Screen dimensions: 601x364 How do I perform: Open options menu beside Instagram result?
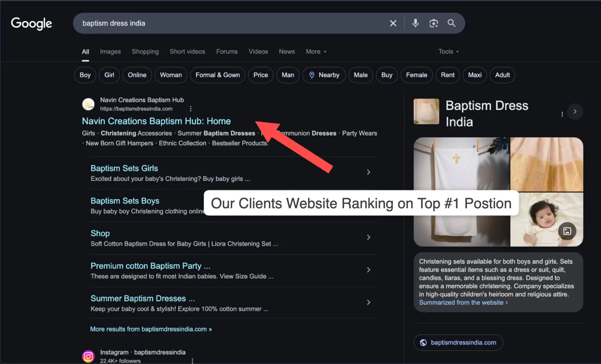pos(192,361)
